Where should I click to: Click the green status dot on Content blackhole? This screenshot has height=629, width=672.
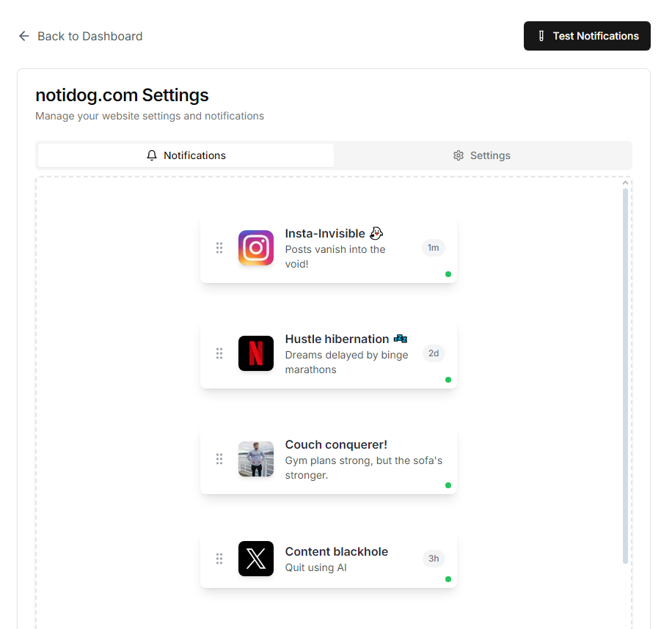click(x=448, y=579)
